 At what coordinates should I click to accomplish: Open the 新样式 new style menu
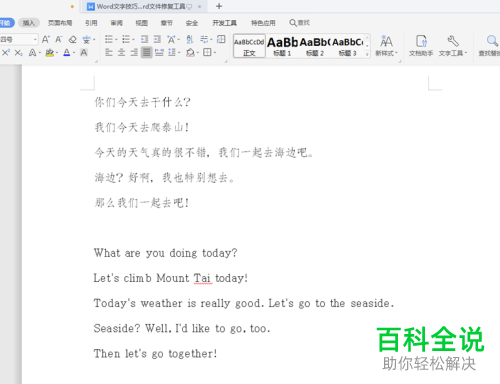coord(386,46)
